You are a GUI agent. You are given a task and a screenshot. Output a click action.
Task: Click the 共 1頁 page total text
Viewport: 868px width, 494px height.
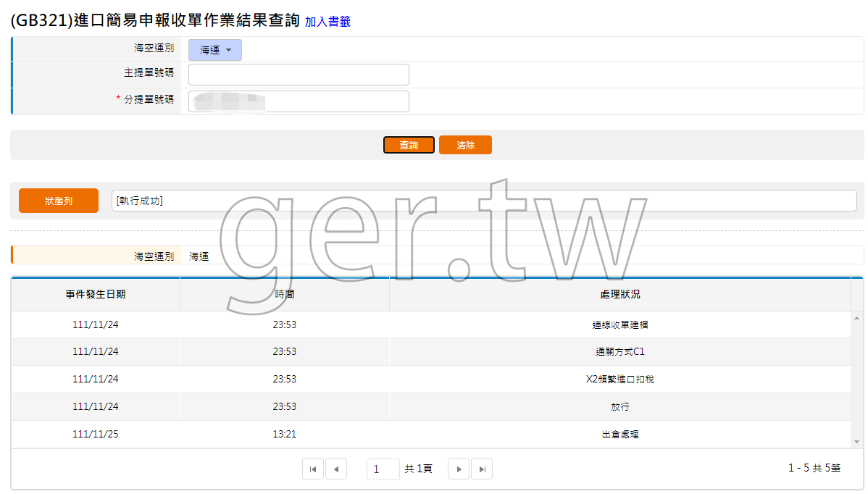point(418,469)
